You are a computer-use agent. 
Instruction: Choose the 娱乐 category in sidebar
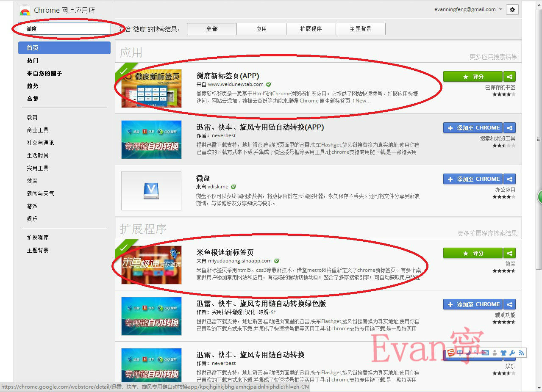[32, 219]
